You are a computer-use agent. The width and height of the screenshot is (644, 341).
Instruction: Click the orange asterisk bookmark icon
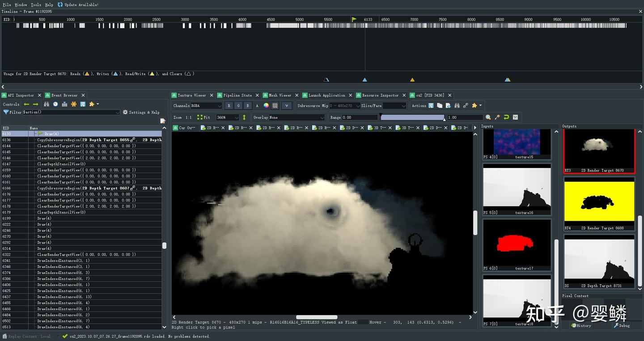(x=74, y=104)
